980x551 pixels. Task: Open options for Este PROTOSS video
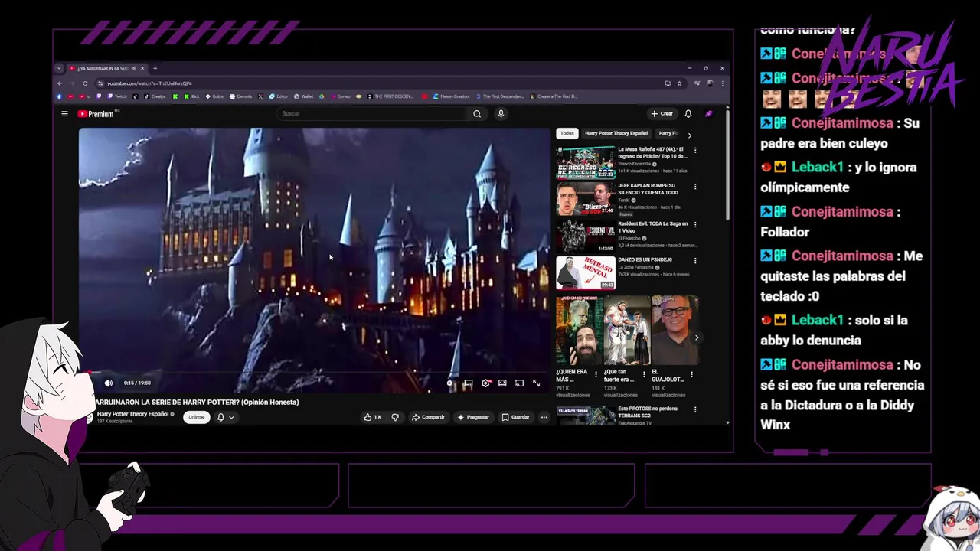click(x=695, y=410)
